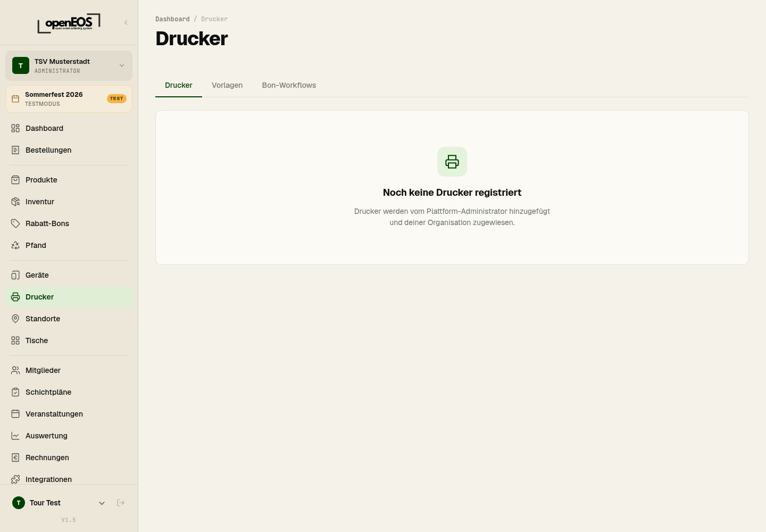Click the TEST badge on Sommerfest 2026

tap(116, 98)
